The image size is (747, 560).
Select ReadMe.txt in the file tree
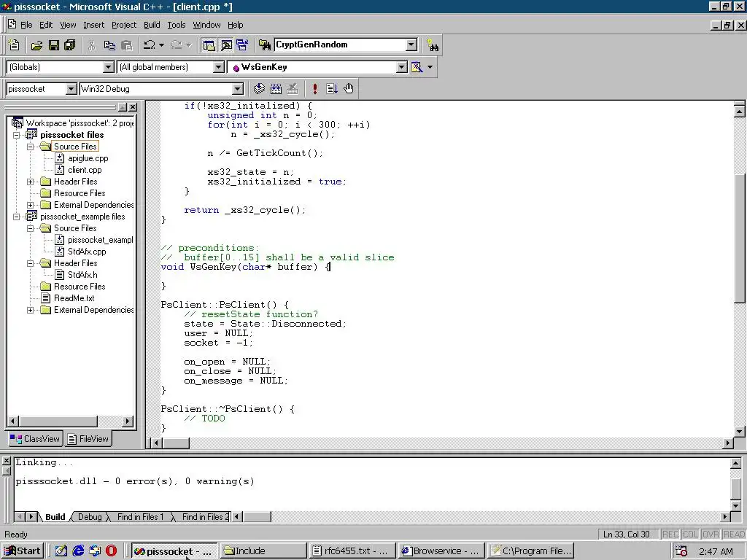pos(74,298)
